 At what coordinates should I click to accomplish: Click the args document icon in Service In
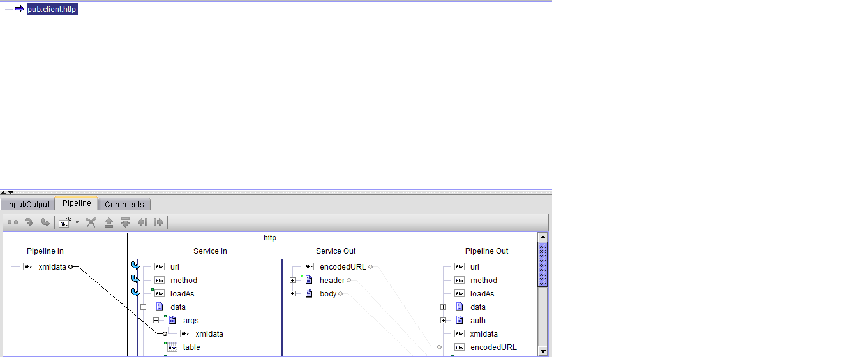(x=172, y=321)
